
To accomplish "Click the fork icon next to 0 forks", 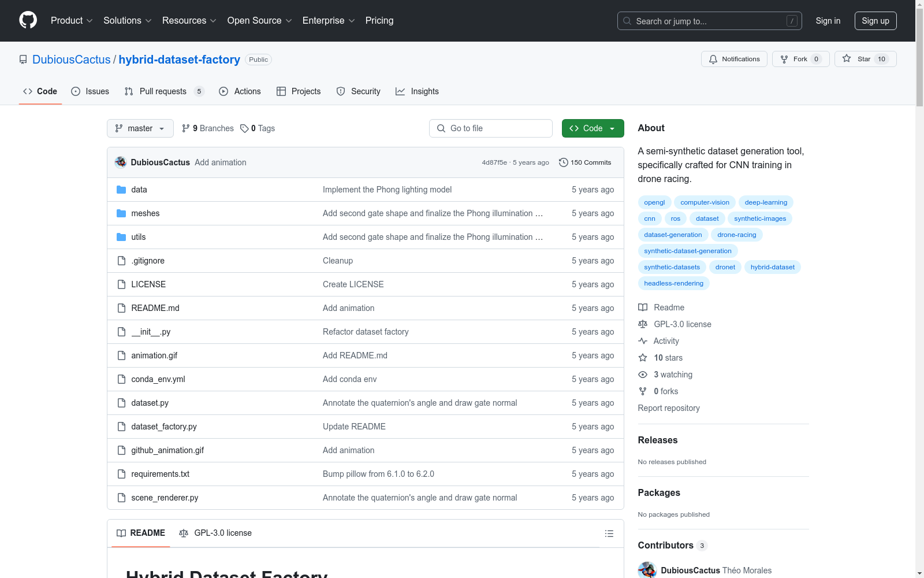I will (x=643, y=391).
